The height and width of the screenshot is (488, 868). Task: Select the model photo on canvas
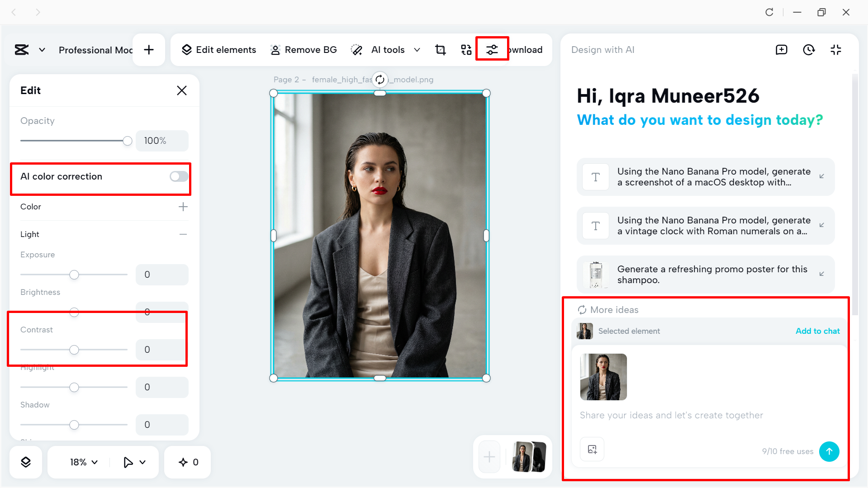(380, 236)
